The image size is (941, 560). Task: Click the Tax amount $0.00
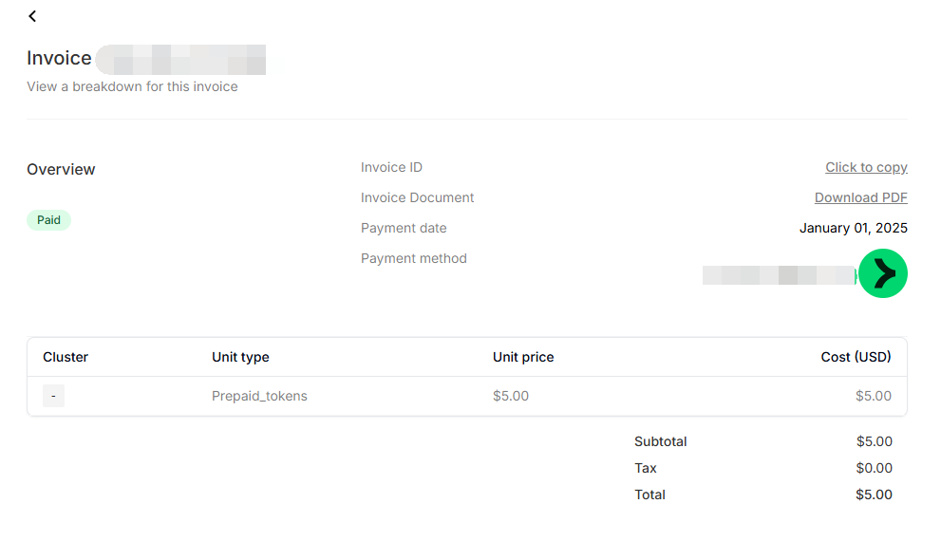(x=874, y=468)
